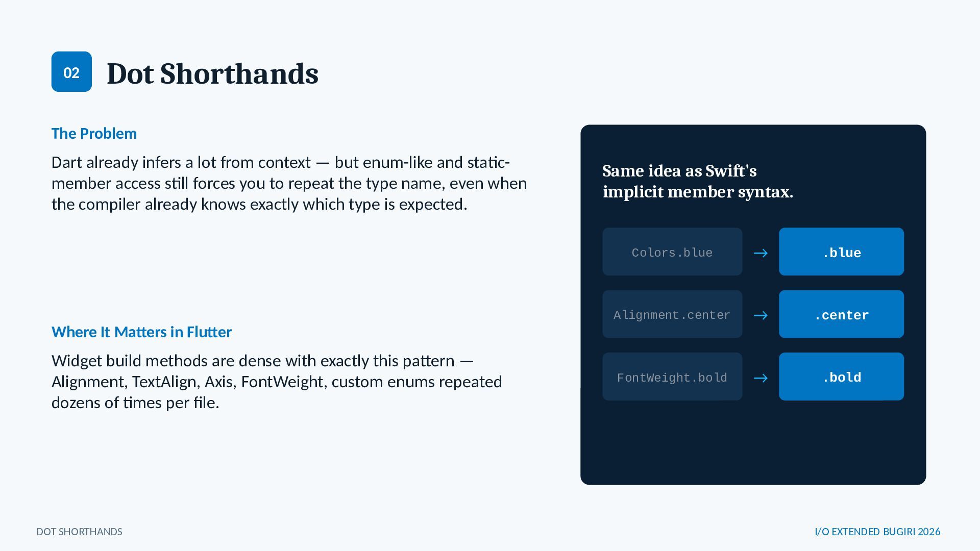Click the paragraph about Widget build methods

[277, 382]
